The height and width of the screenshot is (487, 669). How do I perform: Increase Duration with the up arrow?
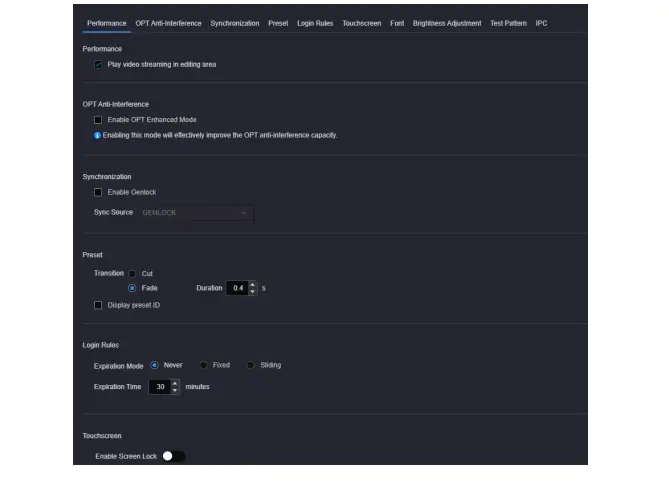pos(253,284)
